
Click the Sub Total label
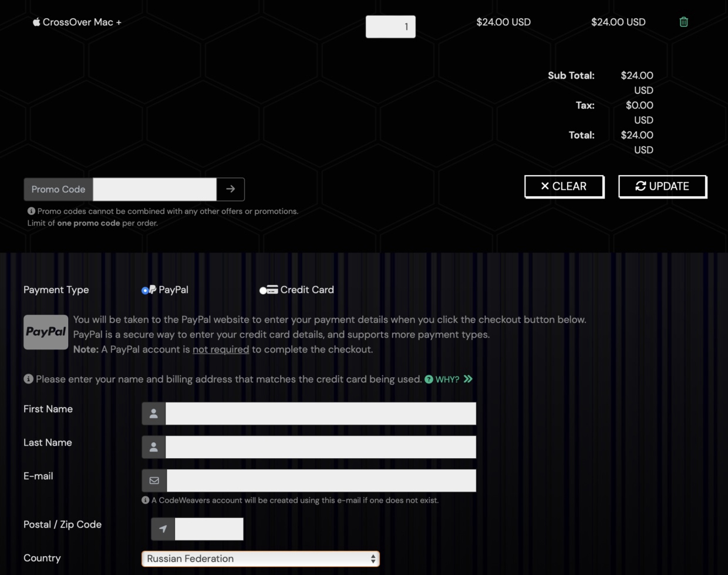tap(571, 75)
